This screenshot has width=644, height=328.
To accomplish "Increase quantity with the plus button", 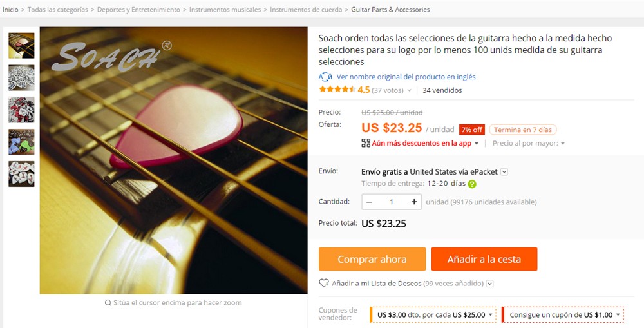I will tap(414, 202).
